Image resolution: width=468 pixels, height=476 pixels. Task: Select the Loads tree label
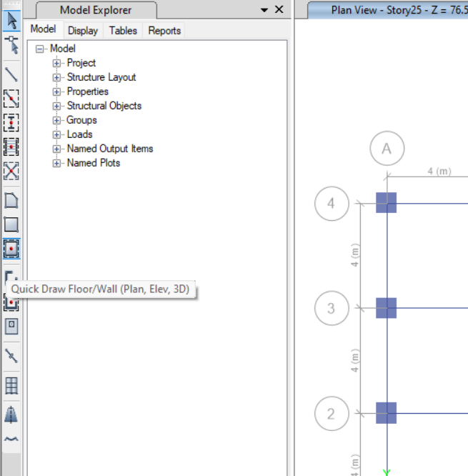coord(79,134)
